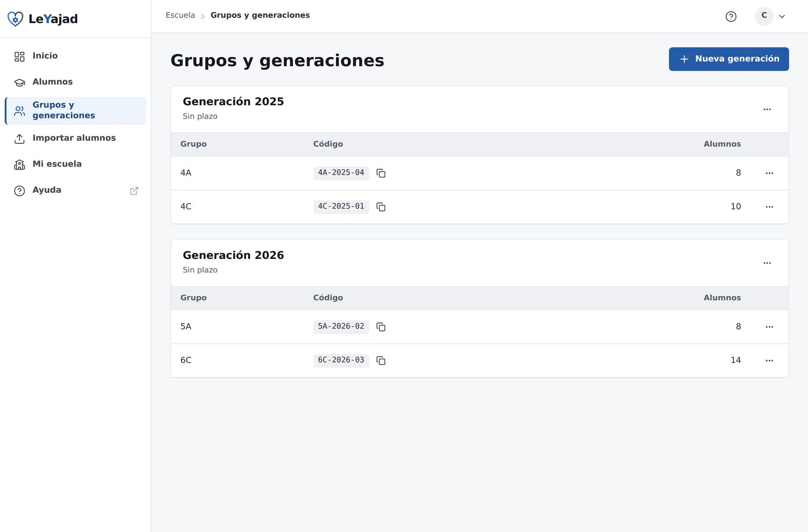Click the 5A-2026-02 code badge

click(x=341, y=327)
